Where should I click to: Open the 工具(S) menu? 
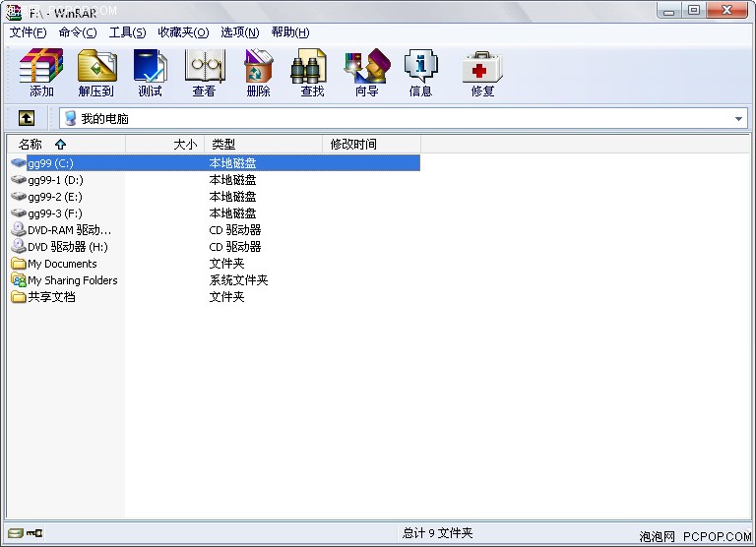point(127,32)
